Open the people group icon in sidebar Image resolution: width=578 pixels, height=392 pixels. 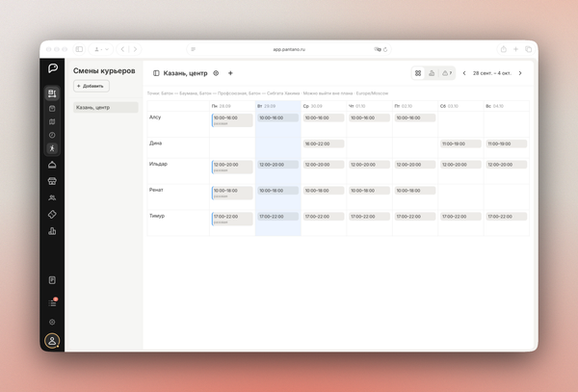(52, 197)
